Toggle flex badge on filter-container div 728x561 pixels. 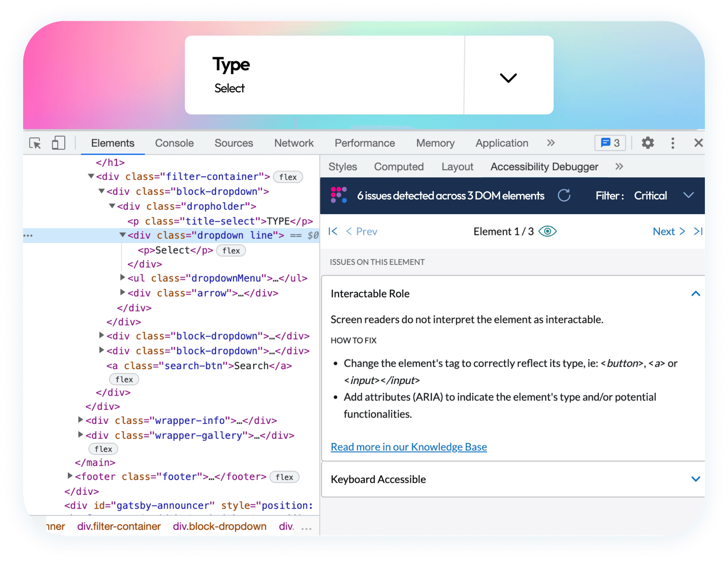(x=288, y=177)
